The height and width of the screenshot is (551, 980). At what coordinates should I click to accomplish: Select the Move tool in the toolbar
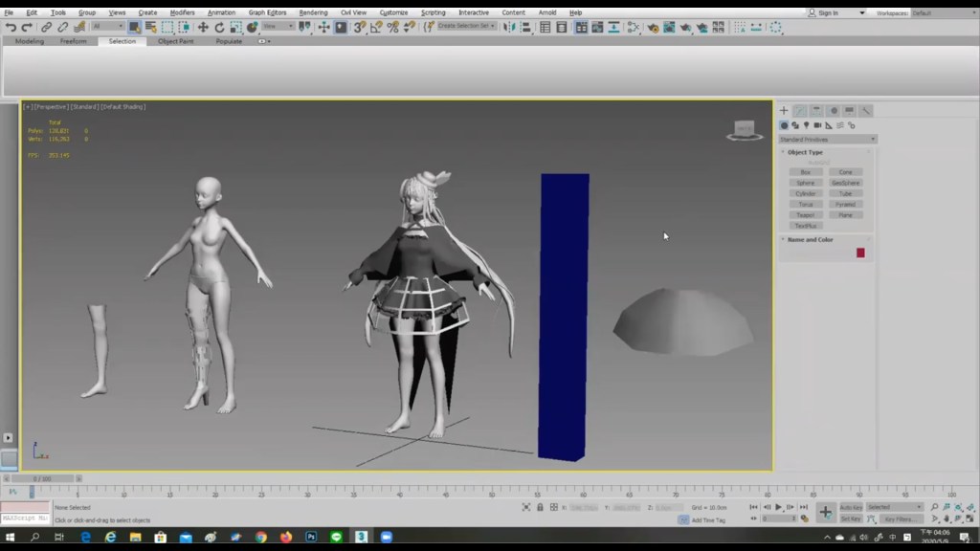(x=203, y=28)
